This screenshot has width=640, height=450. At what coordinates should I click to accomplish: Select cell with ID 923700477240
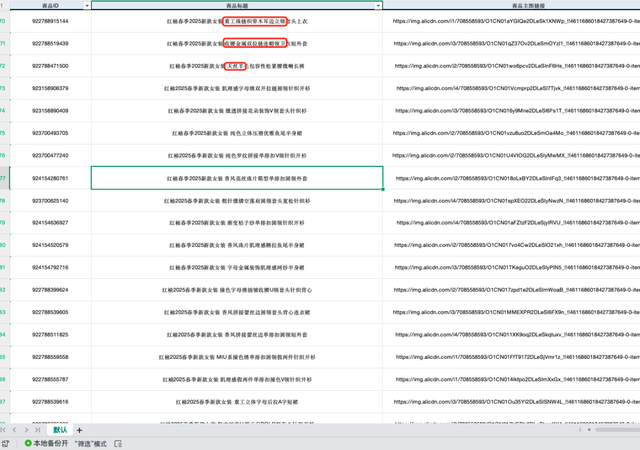[x=50, y=156]
